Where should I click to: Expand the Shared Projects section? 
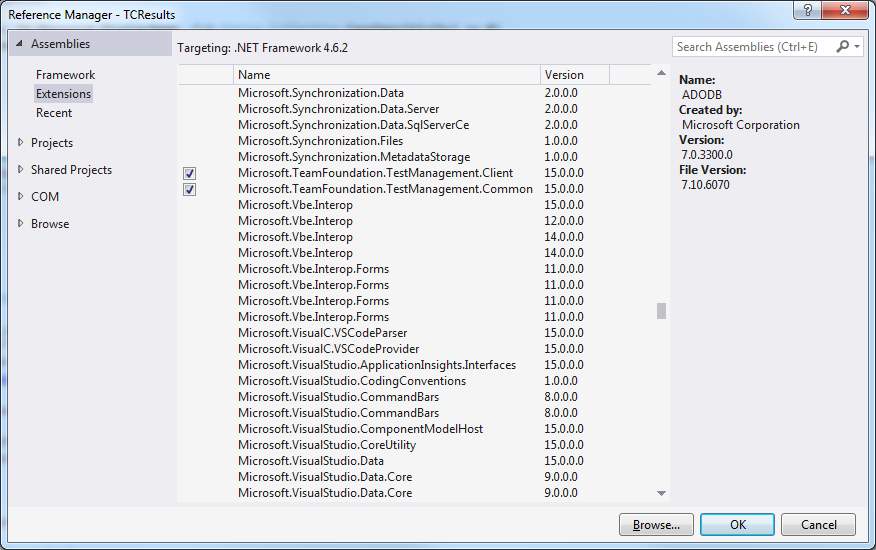(x=21, y=169)
